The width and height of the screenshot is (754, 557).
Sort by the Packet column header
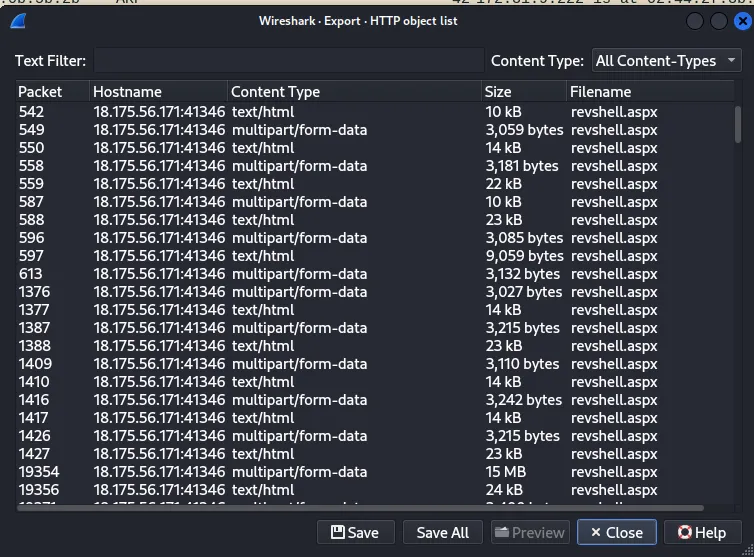pyautogui.click(x=52, y=92)
